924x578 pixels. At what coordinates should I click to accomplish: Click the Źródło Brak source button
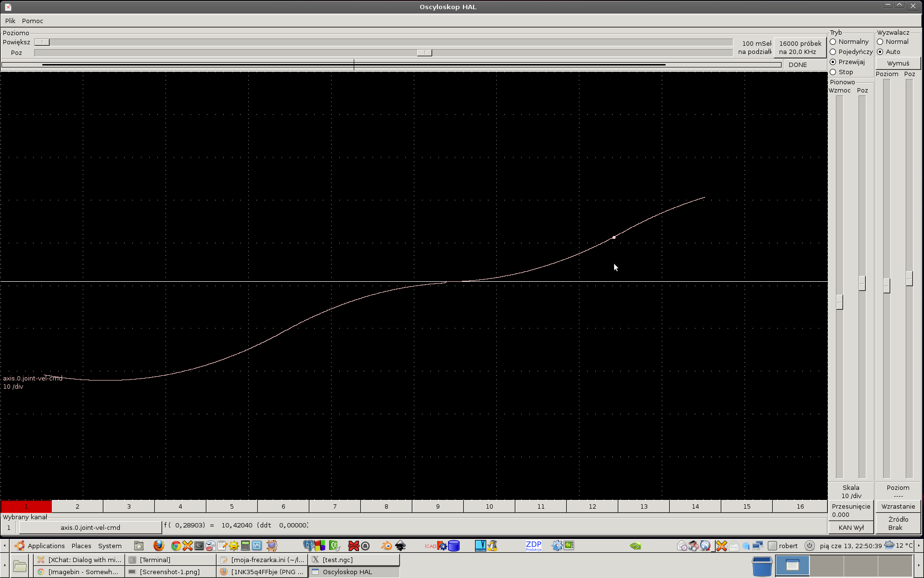click(898, 523)
